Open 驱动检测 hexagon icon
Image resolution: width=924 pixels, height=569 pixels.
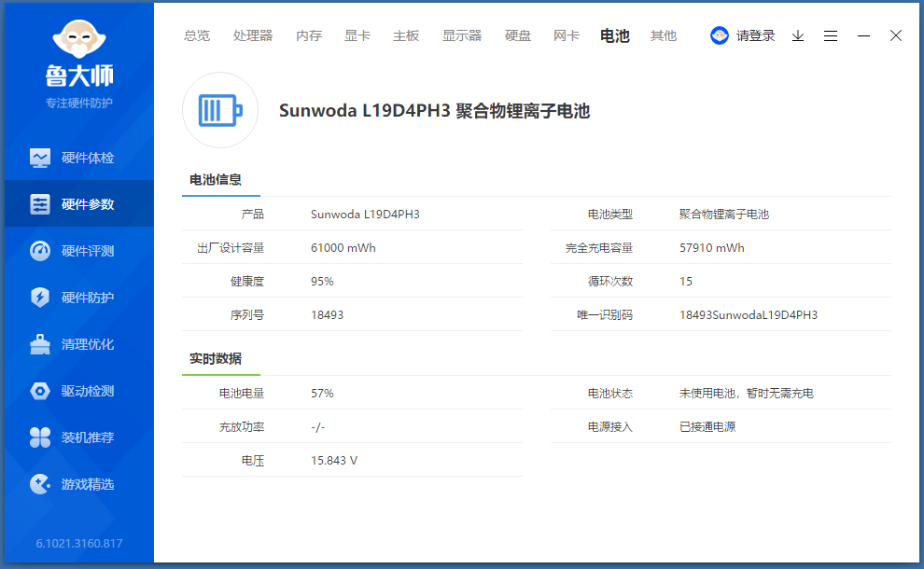coord(40,391)
